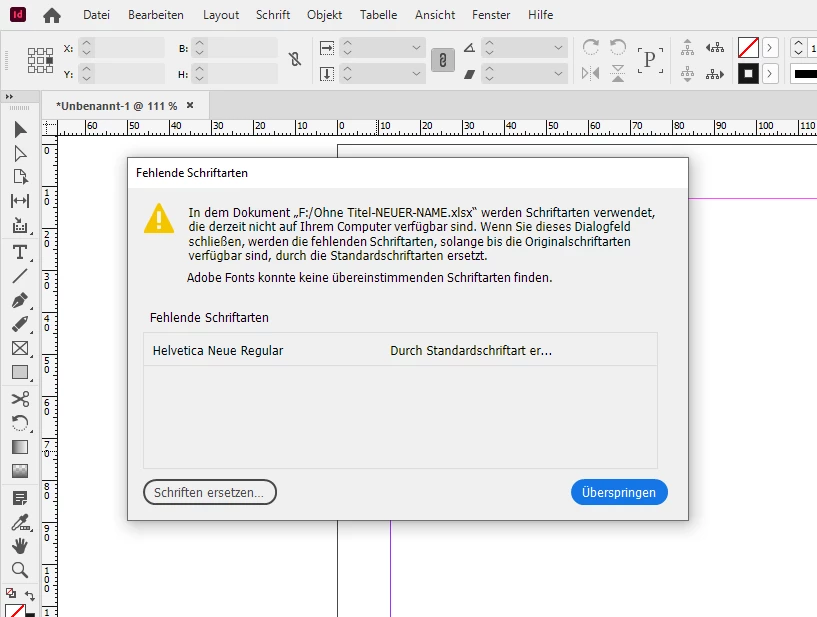This screenshot has width=817, height=617.
Task: Click swap fill and stroke arrows
Action: tap(30, 595)
